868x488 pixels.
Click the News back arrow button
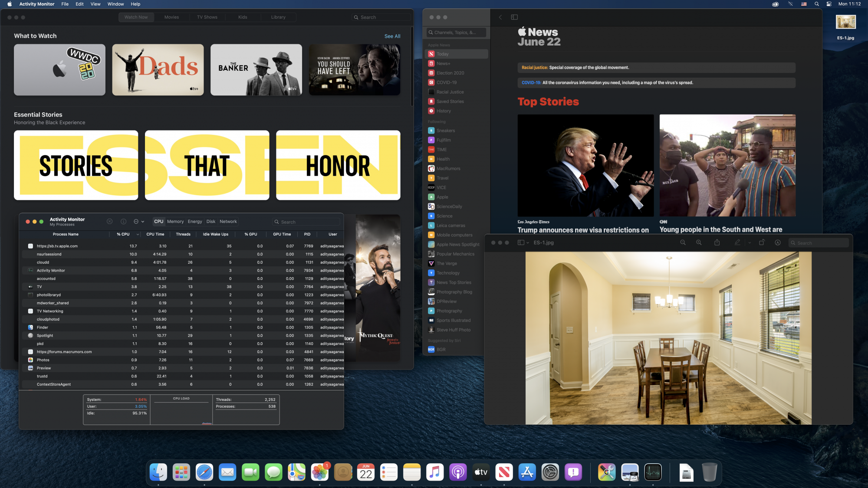tap(500, 17)
